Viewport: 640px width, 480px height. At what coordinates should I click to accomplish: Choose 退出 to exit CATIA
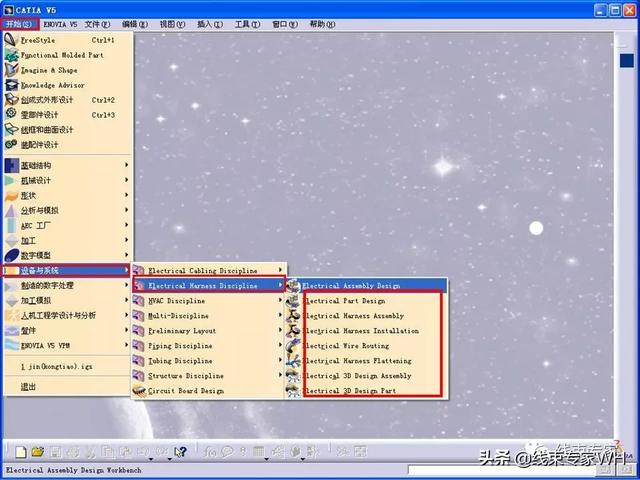click(68, 387)
